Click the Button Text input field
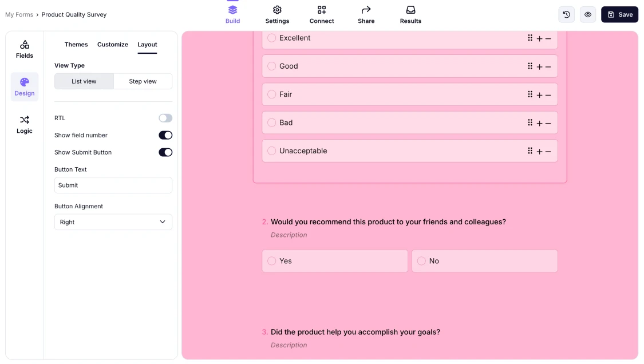 coord(113,185)
